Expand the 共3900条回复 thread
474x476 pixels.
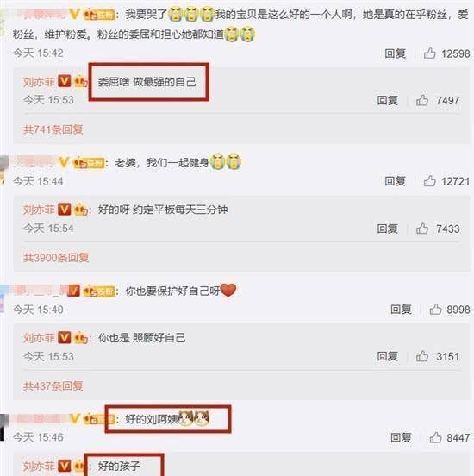56,258
